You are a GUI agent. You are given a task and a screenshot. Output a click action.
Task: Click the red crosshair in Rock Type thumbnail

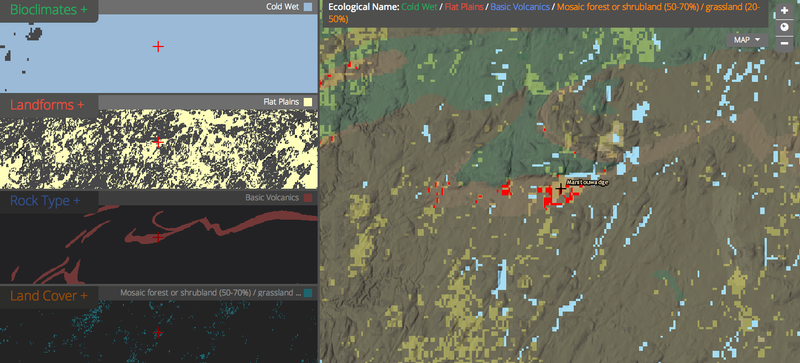pos(158,237)
